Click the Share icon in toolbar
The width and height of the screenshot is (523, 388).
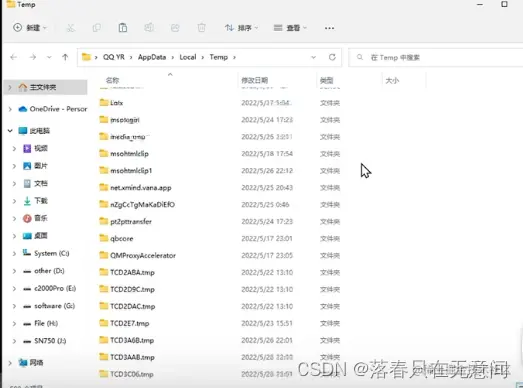pos(175,28)
